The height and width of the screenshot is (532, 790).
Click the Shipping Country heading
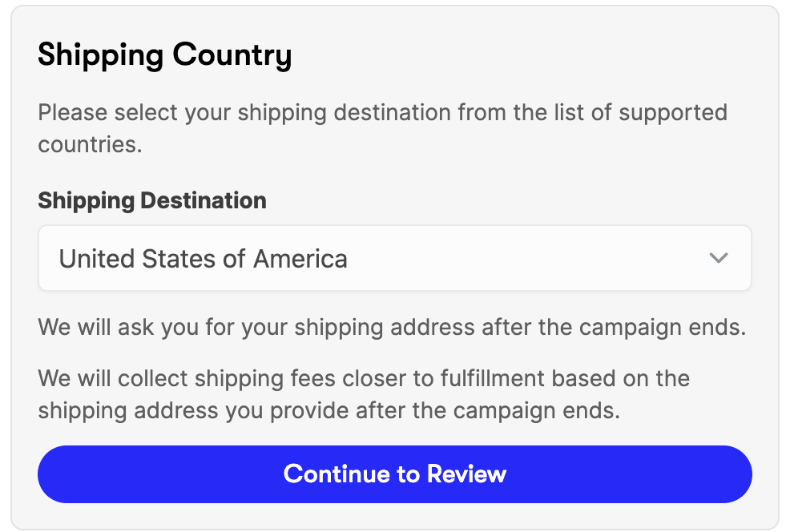[x=164, y=56]
